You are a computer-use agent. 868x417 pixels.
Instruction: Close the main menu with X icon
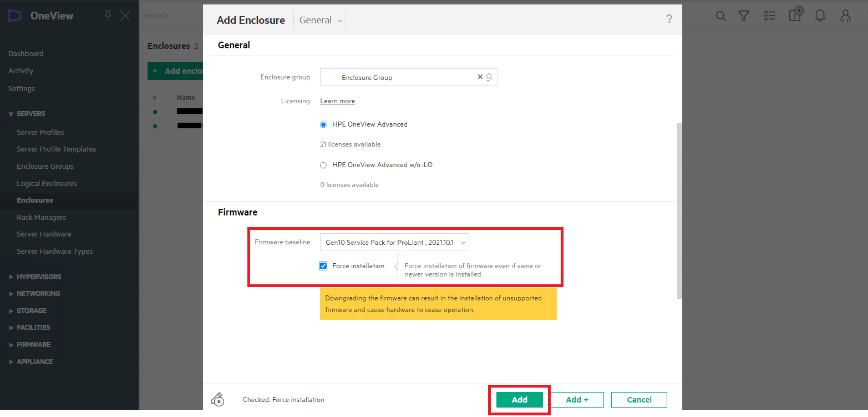click(x=125, y=16)
